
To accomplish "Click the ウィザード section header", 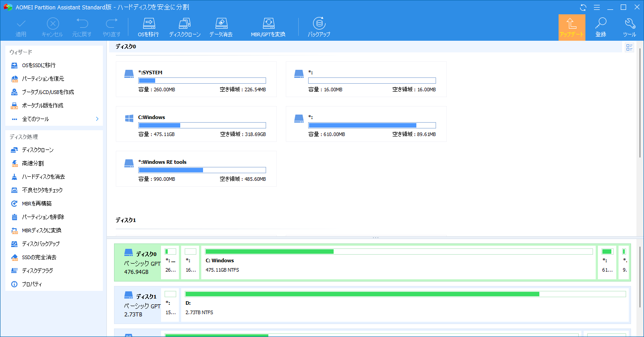I will [21, 52].
